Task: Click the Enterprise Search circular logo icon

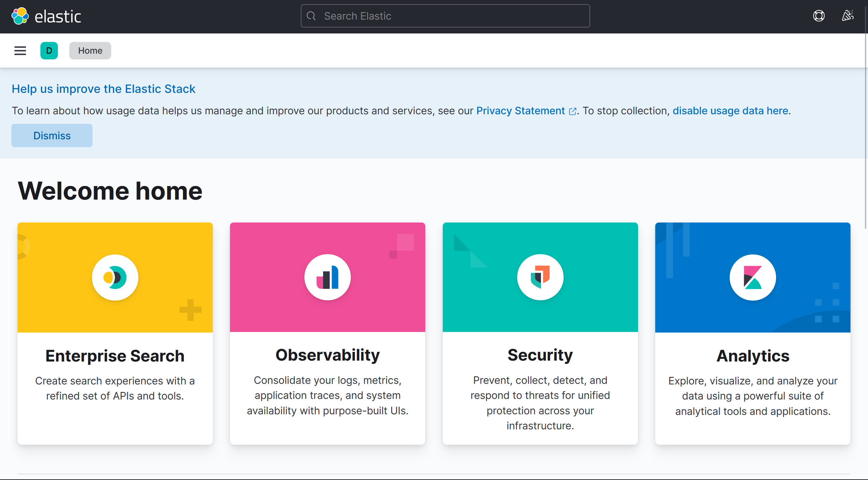Action: 115,277
